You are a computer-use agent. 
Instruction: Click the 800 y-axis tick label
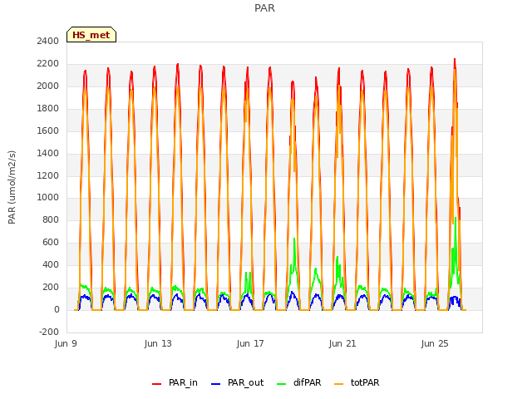point(51,219)
